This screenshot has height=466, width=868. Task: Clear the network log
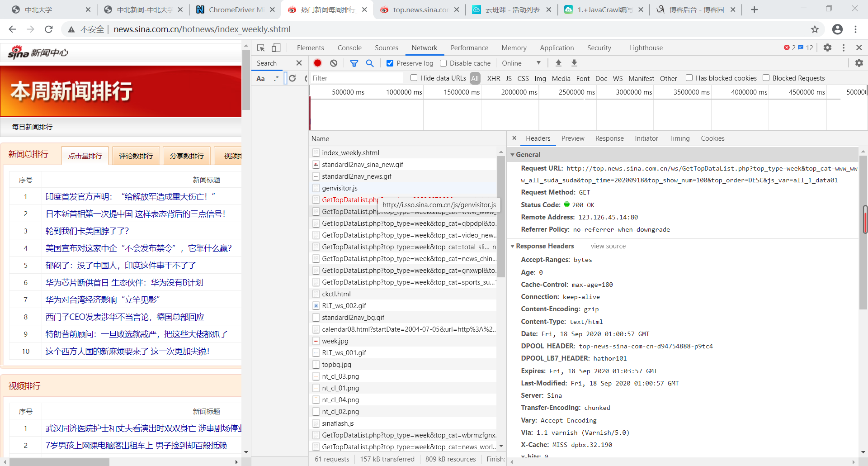click(x=334, y=63)
